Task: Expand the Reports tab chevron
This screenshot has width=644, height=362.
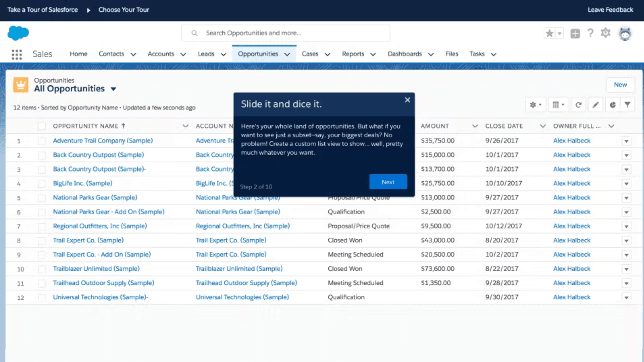Action: pyautogui.click(x=373, y=54)
